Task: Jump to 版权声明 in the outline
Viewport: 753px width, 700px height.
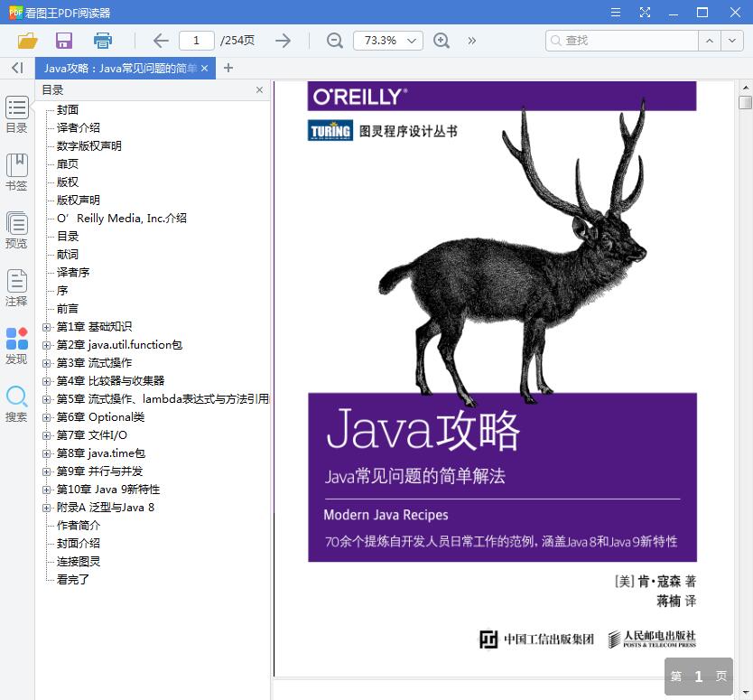Action: [79, 200]
